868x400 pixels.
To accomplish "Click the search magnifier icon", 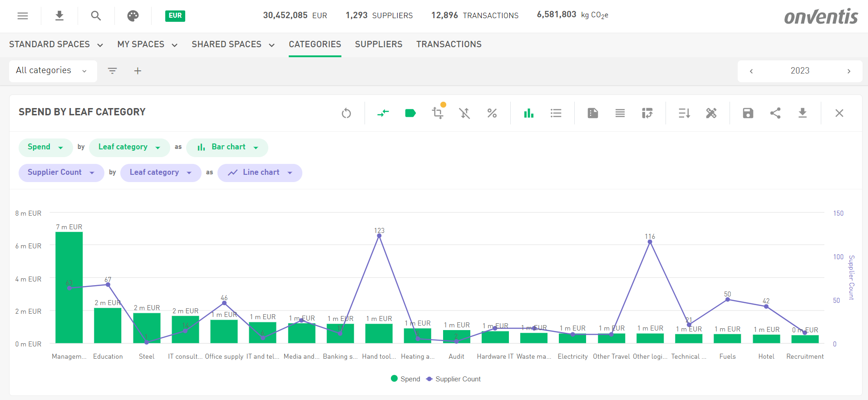I will pyautogui.click(x=96, y=16).
